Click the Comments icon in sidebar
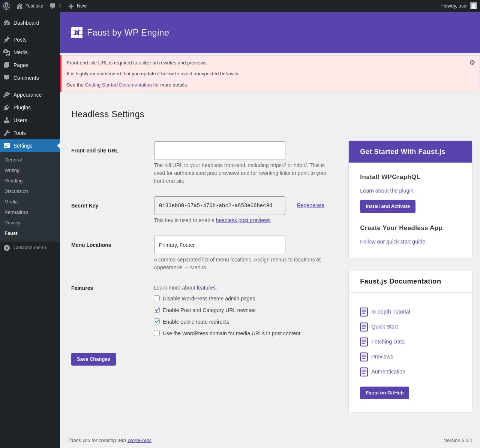This screenshot has width=480, height=448. tap(7, 78)
